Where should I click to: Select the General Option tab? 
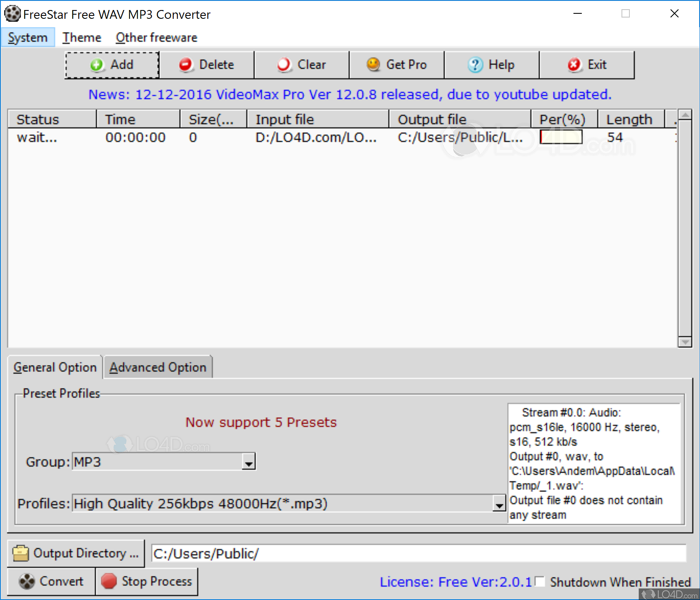coord(55,367)
